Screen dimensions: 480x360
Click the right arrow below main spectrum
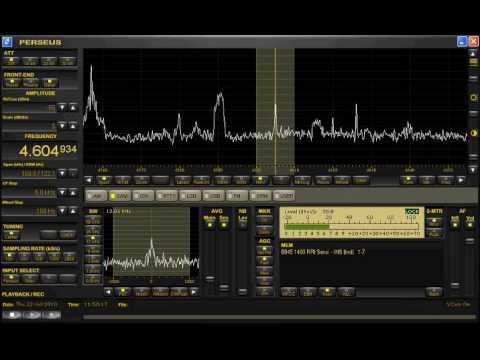coord(461,180)
